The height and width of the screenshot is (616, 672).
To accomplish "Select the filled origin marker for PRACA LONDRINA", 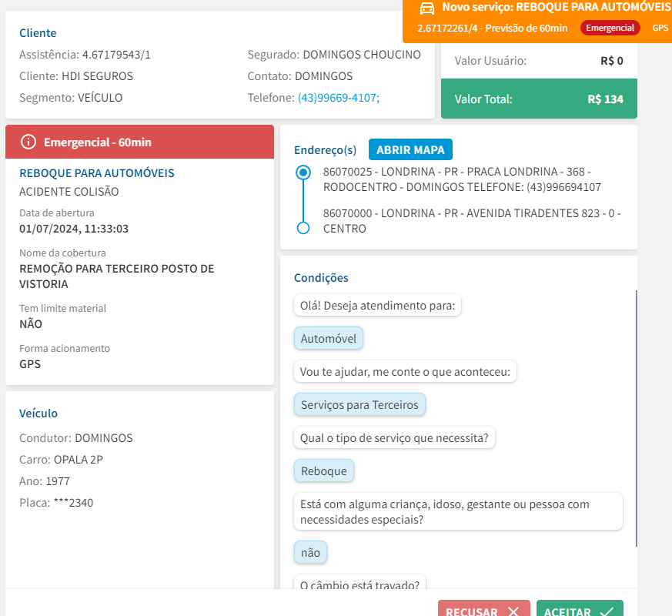I will point(303,172).
